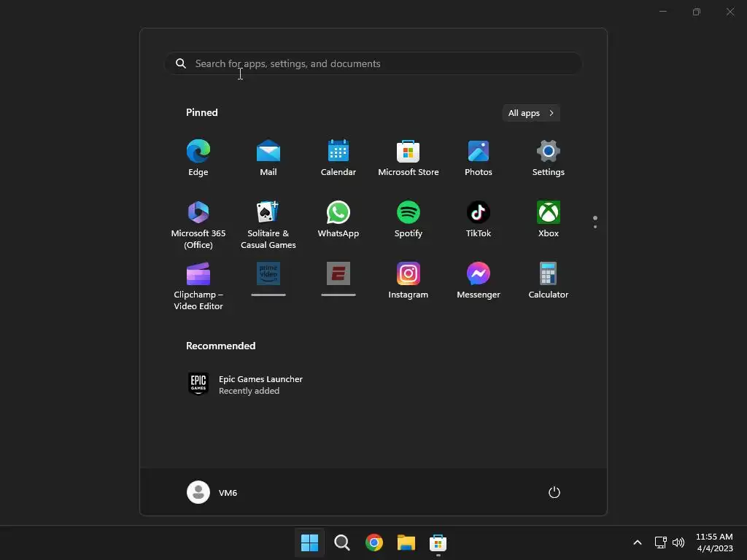Open Solitaire & Casual Games

(x=268, y=225)
